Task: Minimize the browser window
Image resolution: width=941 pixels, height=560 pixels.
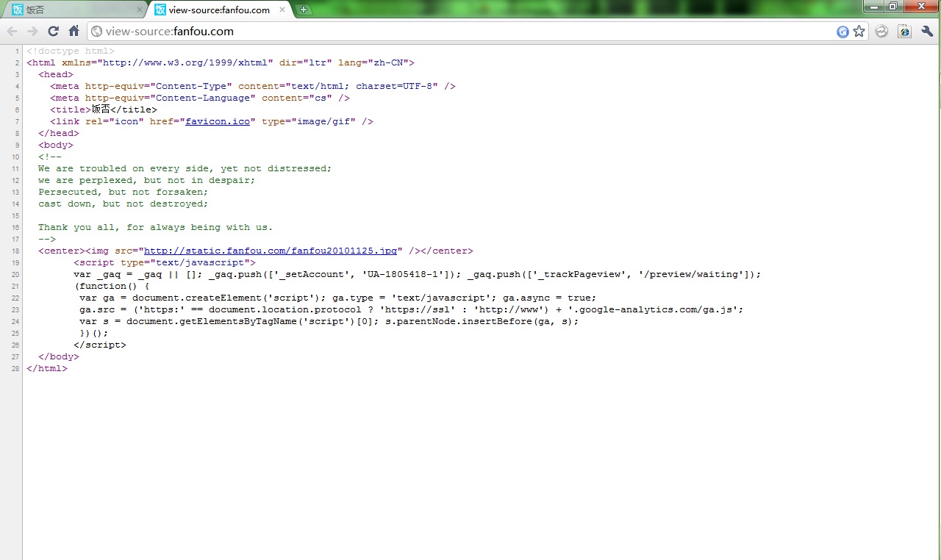Action: pyautogui.click(x=874, y=7)
